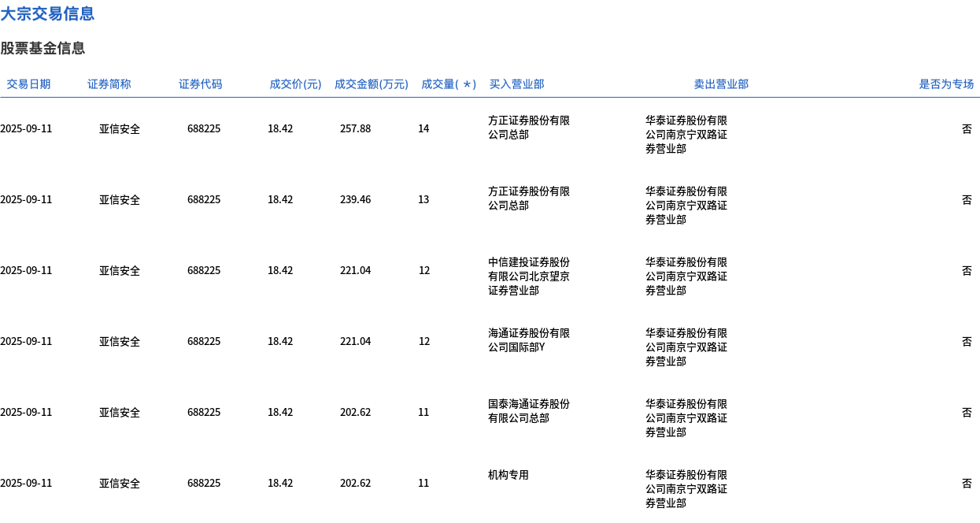This screenshot has height=523, width=980.
Task: Click 否 in the 机构专用 row
Action: tap(967, 483)
